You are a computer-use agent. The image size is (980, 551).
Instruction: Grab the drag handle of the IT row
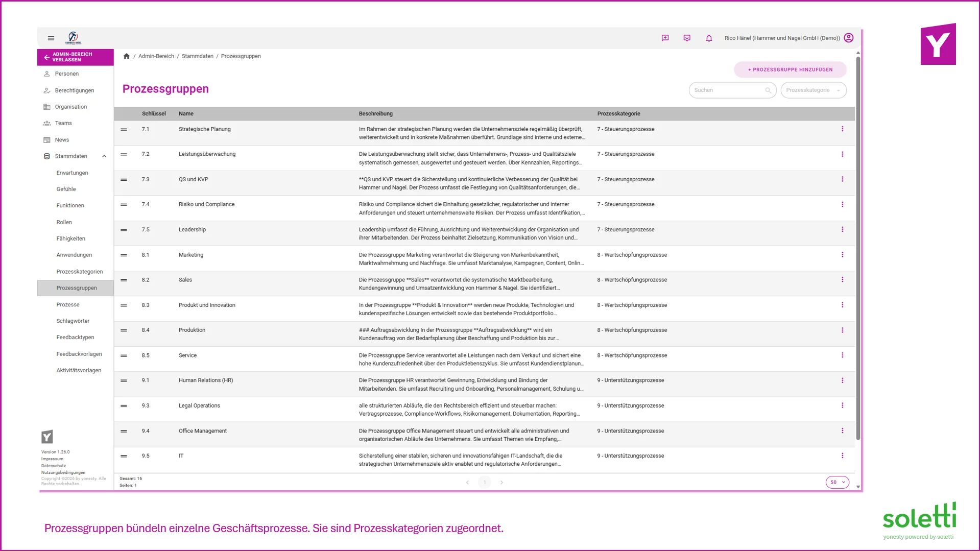click(x=124, y=457)
